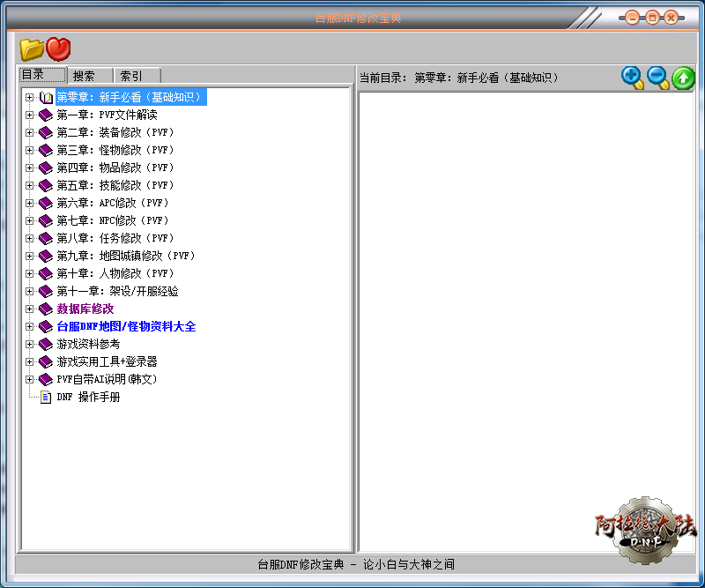
Task: Click the purple book icon beside 第三章
Action: 46,150
